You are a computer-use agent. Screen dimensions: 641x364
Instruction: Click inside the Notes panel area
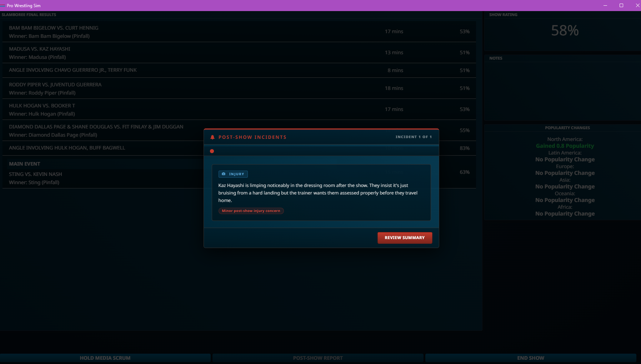(562, 91)
